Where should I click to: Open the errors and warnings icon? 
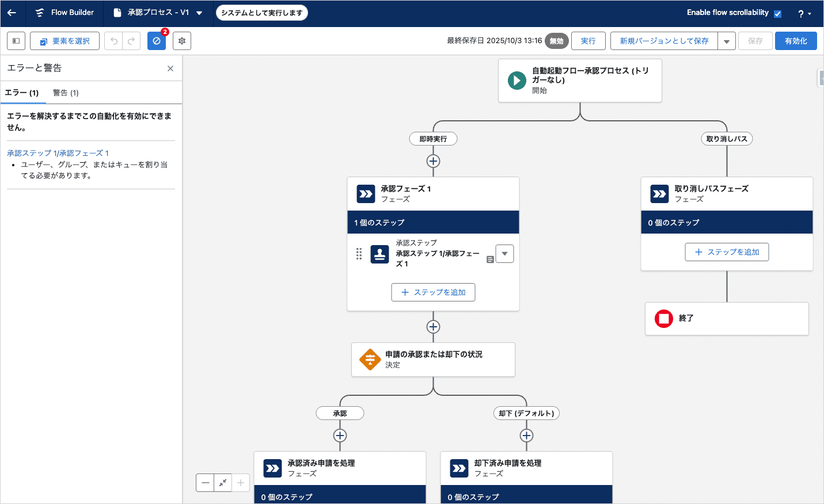(156, 41)
